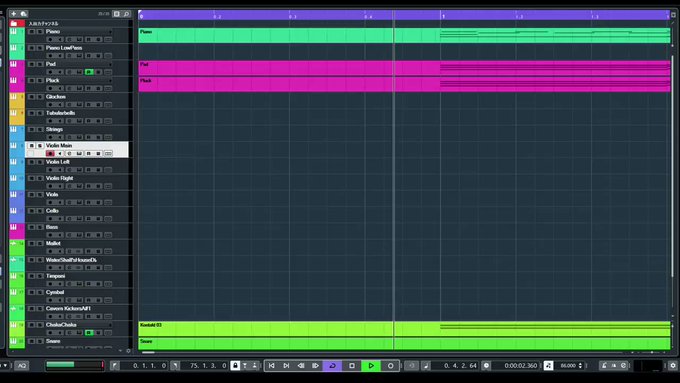The height and width of the screenshot is (383, 680).
Task: Select the Violin Left track
Action: (58, 162)
